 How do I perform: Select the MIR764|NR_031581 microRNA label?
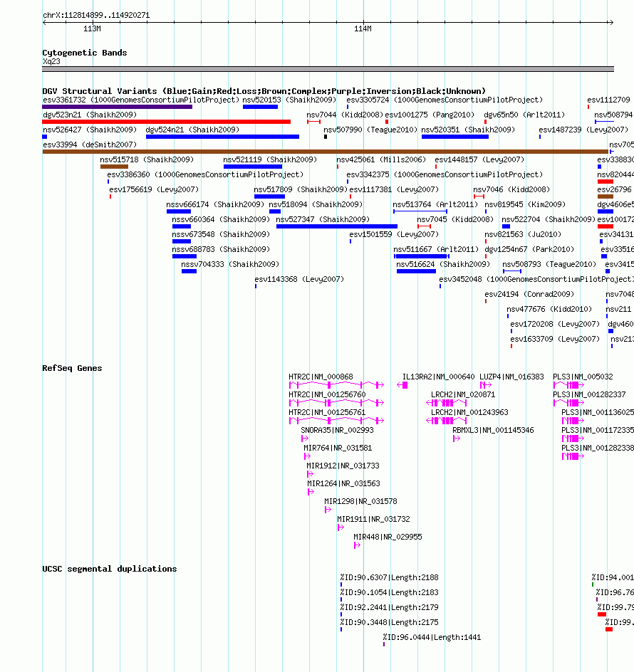[x=338, y=448]
